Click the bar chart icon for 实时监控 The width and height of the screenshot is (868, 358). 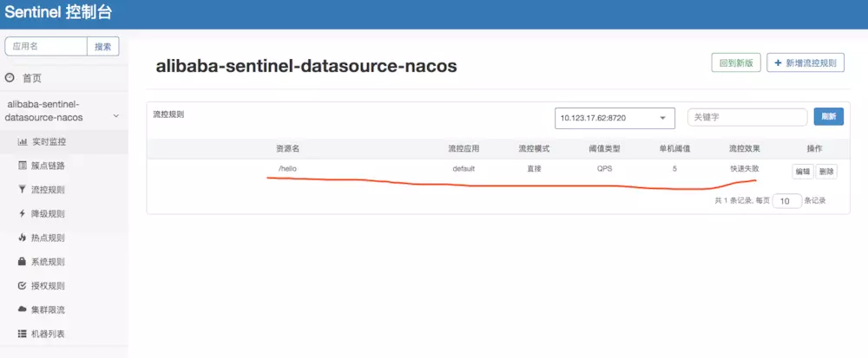click(23, 142)
